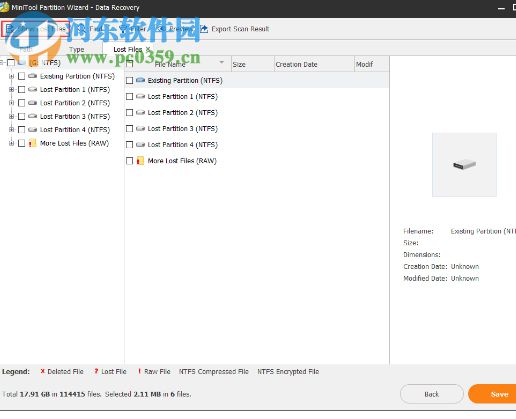Tick Lost Partition 4 checkbox in file list
Screen dimensions: 516x419
click(x=130, y=144)
